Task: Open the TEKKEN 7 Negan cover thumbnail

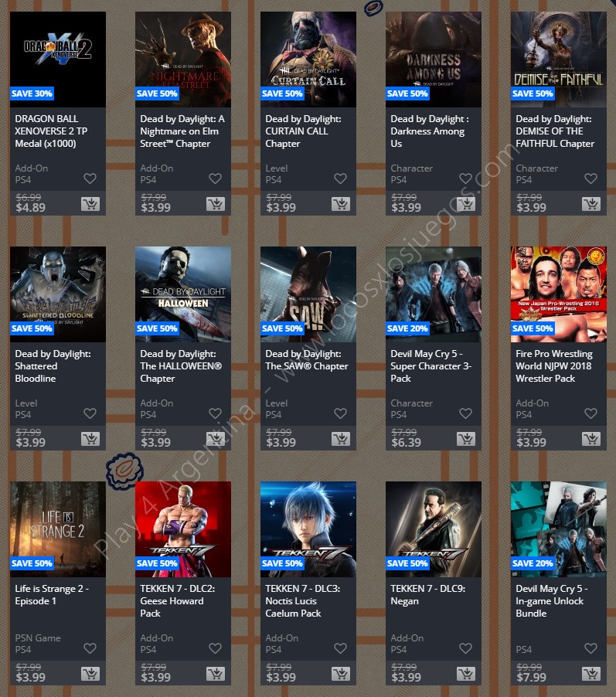Action: tap(434, 529)
